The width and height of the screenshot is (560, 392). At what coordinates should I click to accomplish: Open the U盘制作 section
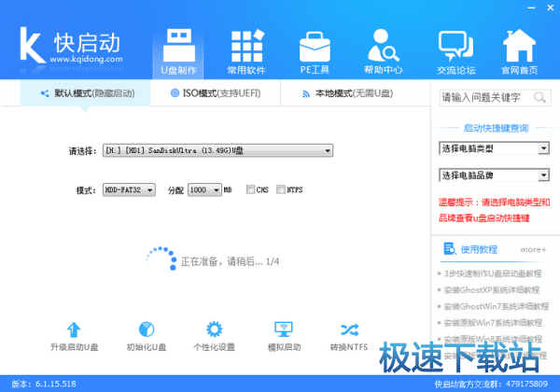[179, 52]
